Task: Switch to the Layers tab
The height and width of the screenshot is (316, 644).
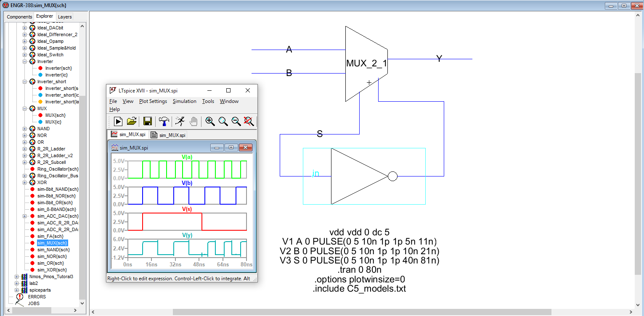Action: point(65,17)
